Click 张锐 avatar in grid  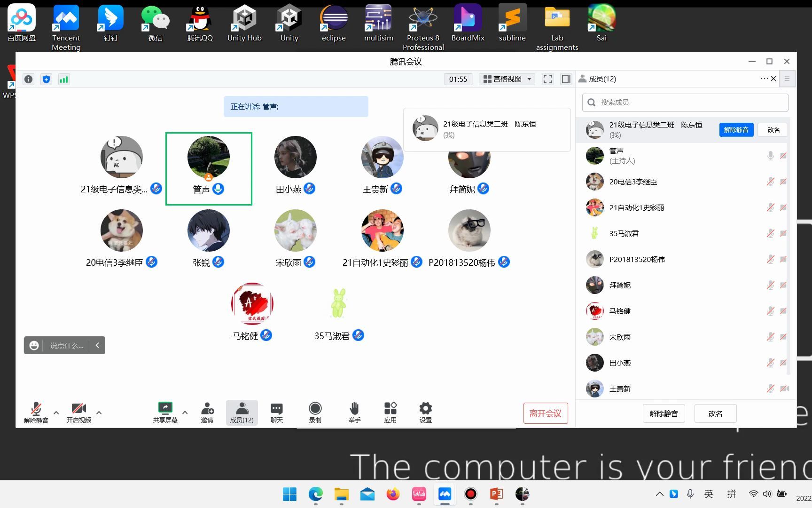click(209, 230)
